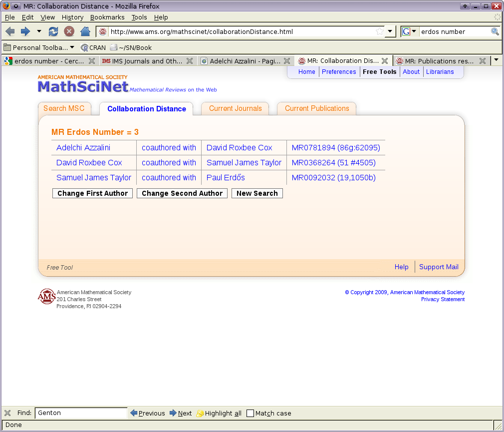Bookmark this page with the star

coord(380,31)
